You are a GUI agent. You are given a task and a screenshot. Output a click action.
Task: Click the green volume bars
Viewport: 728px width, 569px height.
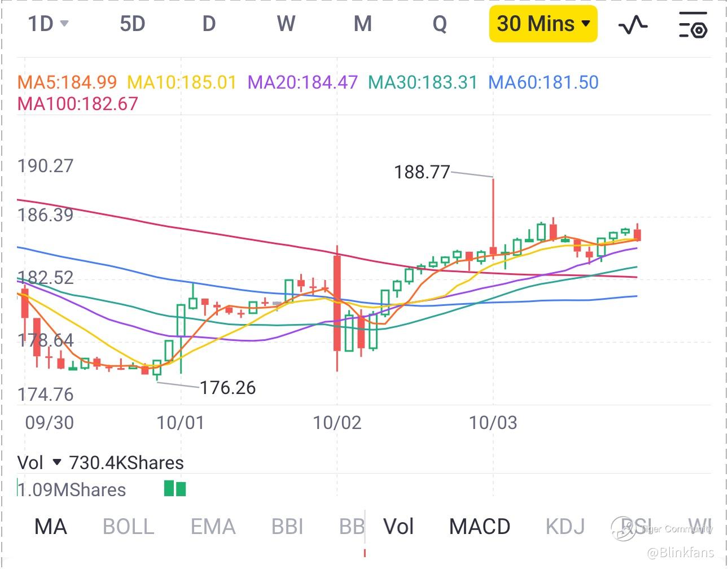click(175, 488)
